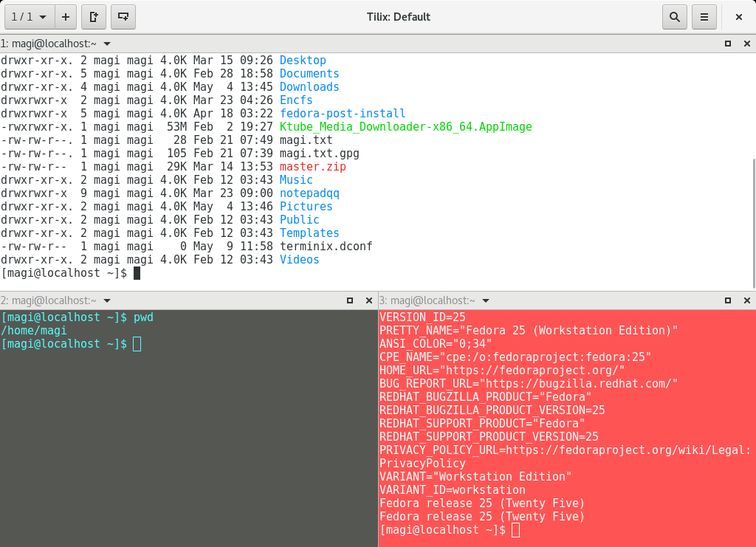
Task: Maximize terminal 2 pane
Action: pyautogui.click(x=350, y=300)
